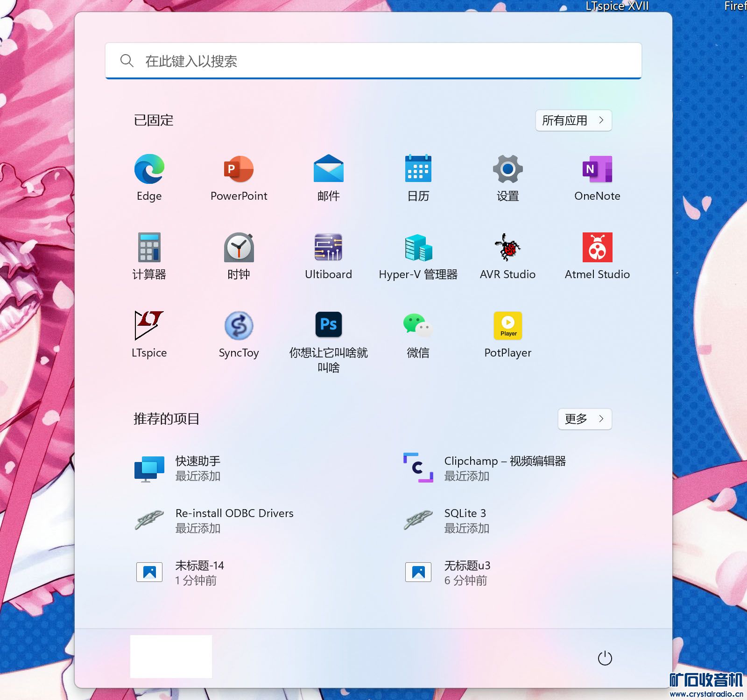Open Hyper-V 管理器
The height and width of the screenshot is (700, 747).
418,256
